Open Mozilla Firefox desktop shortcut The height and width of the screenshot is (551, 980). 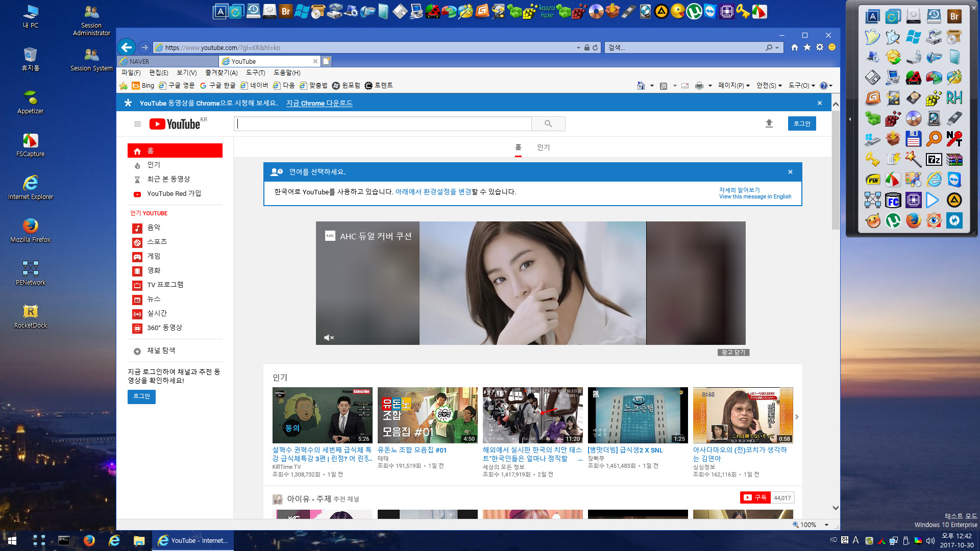click(x=31, y=230)
